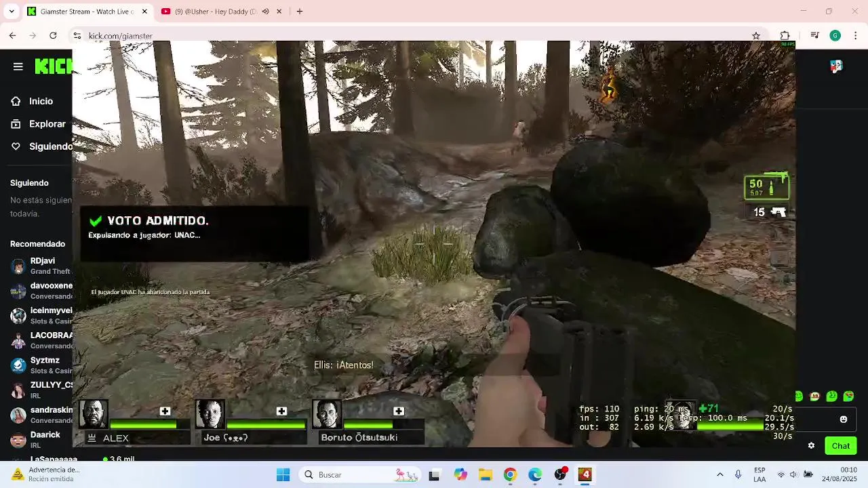Open Chrome media controls button
The width and height of the screenshot is (868, 488).
(815, 36)
